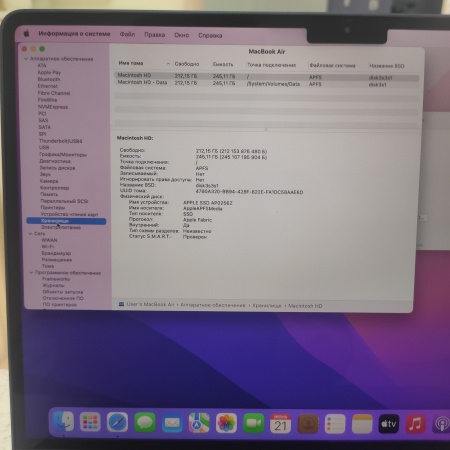Viewport: 450px width, 450px height.
Task: Select Память in the sidebar
Action: (49, 194)
